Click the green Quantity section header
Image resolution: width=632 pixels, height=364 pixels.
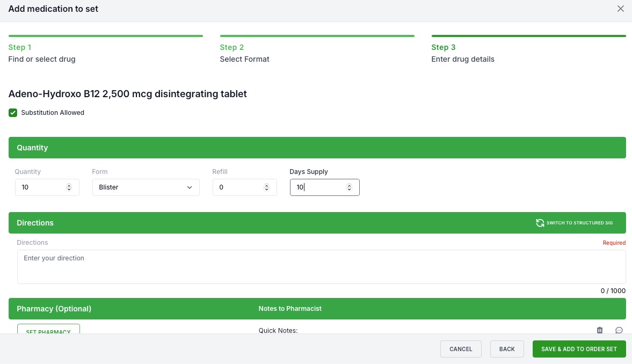pyautogui.click(x=317, y=148)
